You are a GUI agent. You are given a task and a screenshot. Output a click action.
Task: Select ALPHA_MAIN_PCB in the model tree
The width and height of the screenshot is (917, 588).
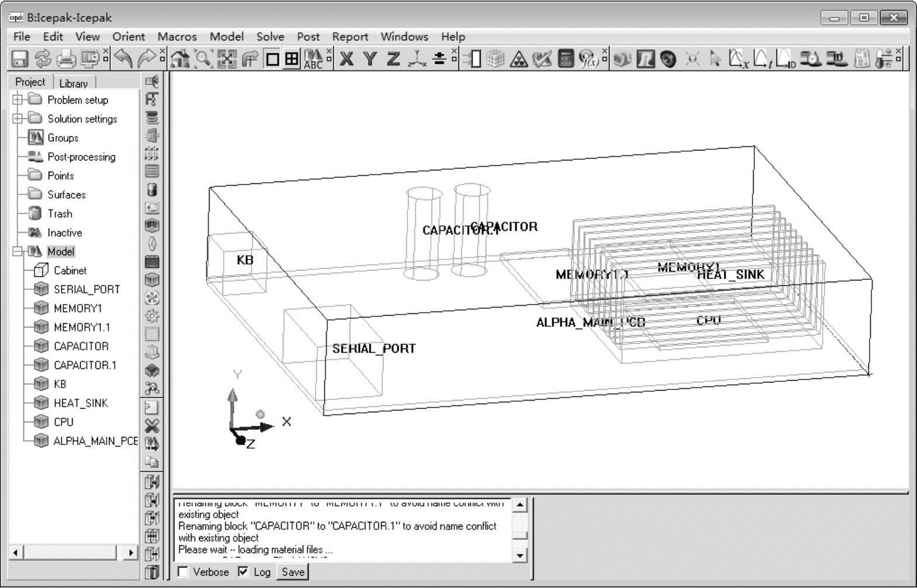tap(96, 441)
